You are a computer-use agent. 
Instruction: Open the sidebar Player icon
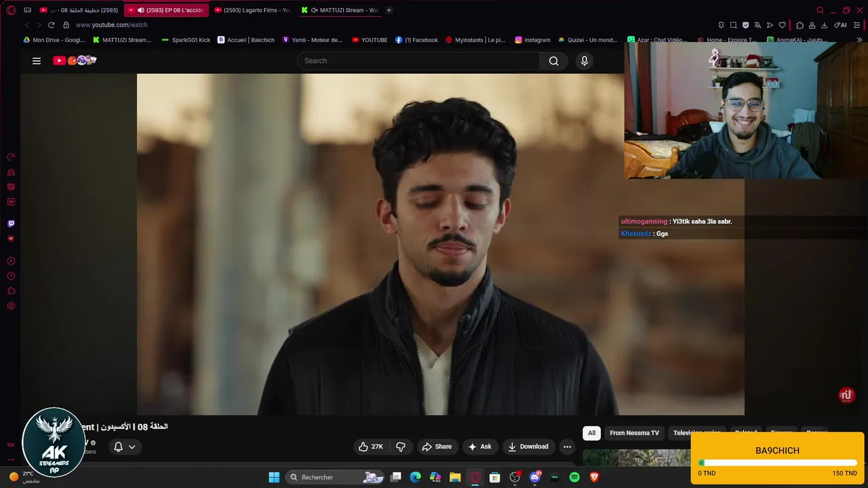[11, 261]
